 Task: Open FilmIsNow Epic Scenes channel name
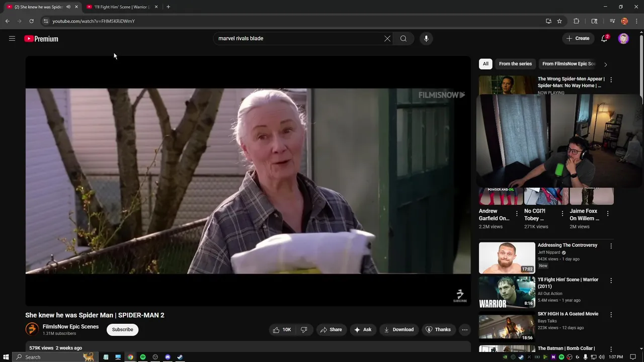tap(70, 327)
